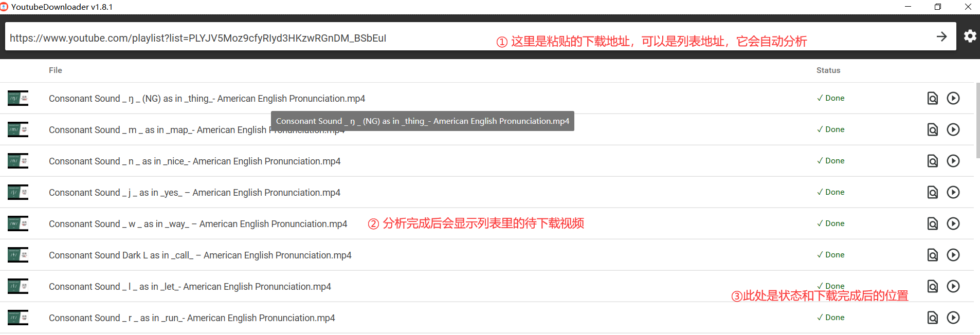Click the arrow to process the URL
980x335 pixels.
coord(941,36)
